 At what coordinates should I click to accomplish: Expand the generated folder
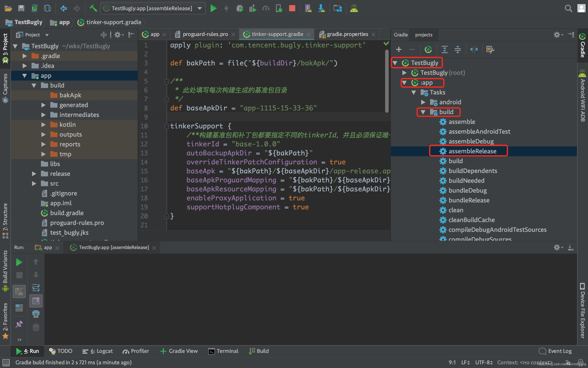43,105
